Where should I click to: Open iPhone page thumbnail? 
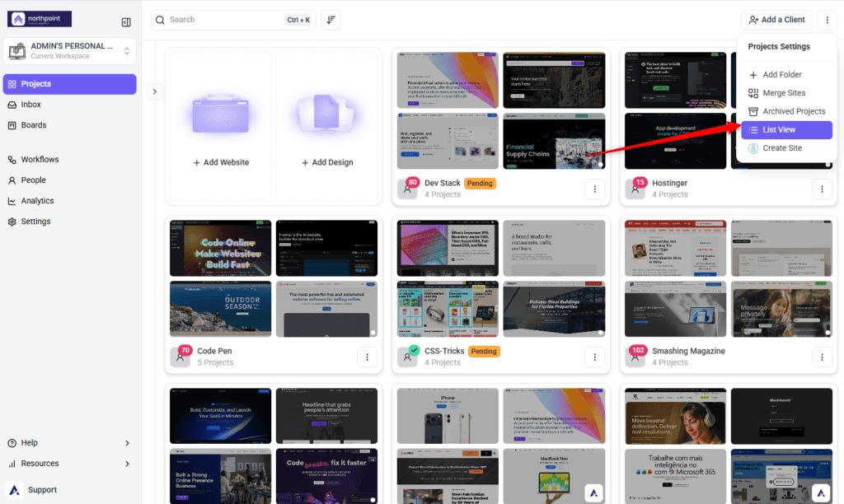point(448,416)
